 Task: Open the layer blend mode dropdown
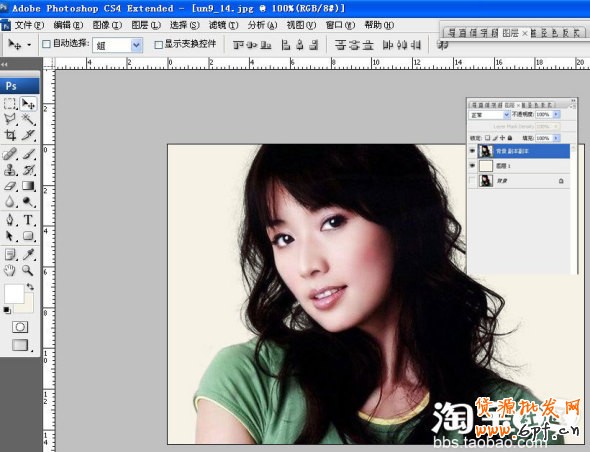point(489,114)
